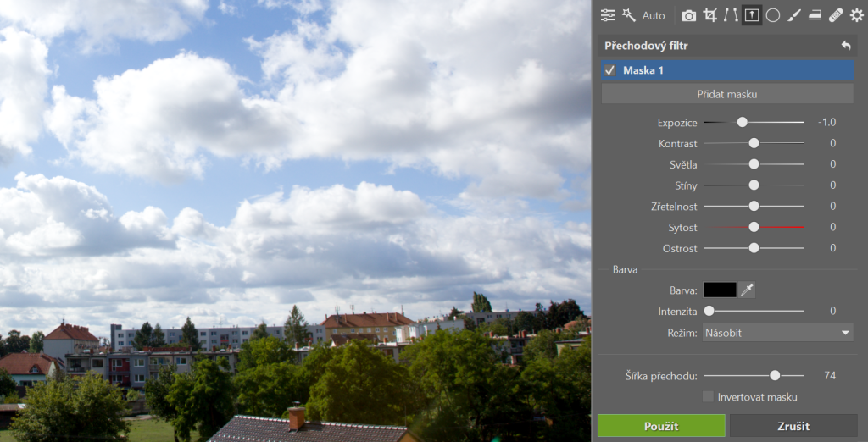Open settings with the gear icon
Viewport: 868px width, 442px height.
click(x=856, y=15)
